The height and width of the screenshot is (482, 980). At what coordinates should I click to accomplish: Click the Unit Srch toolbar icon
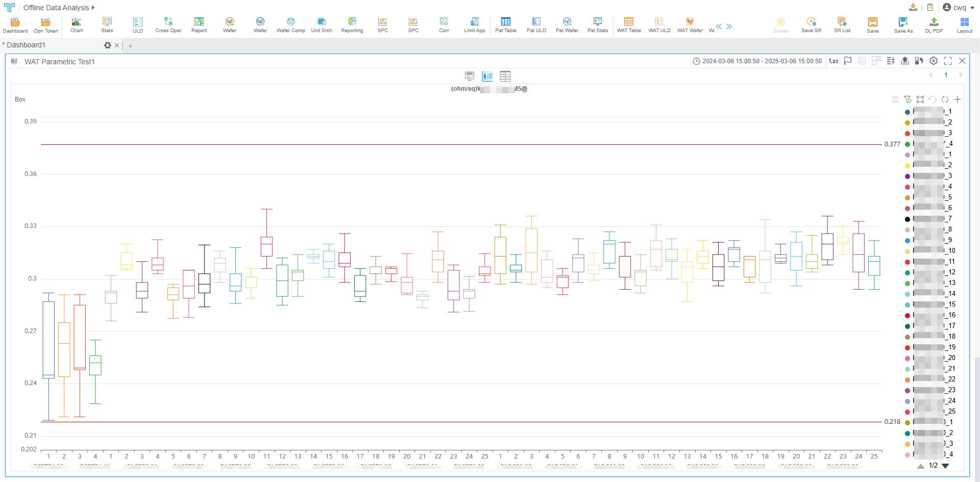point(321,24)
